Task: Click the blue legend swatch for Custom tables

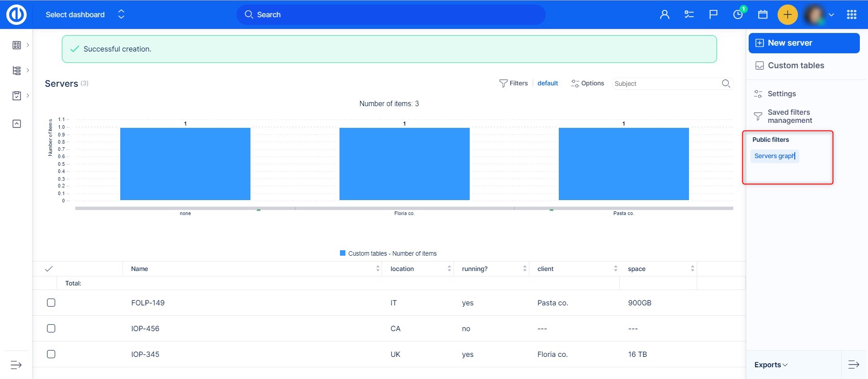Action: [x=343, y=253]
